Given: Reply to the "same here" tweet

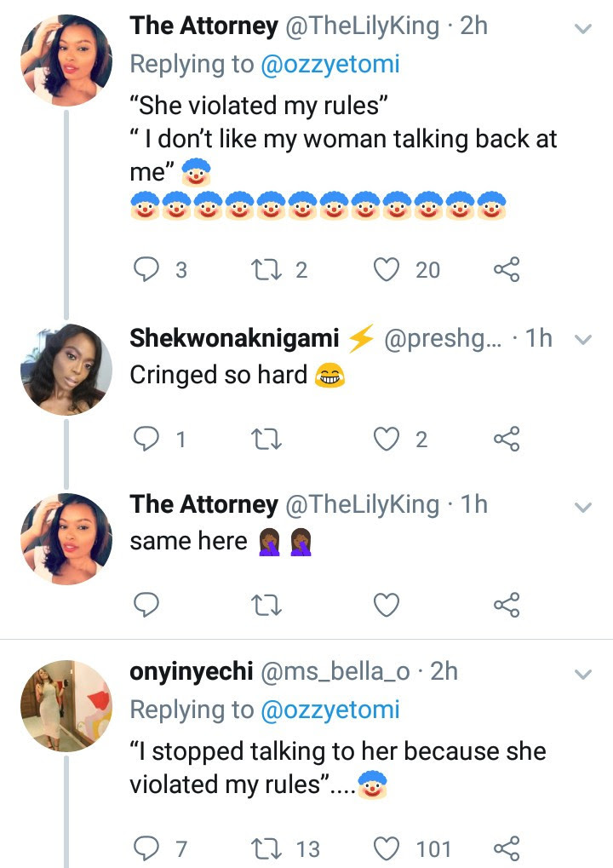Looking at the screenshot, I should [148, 605].
